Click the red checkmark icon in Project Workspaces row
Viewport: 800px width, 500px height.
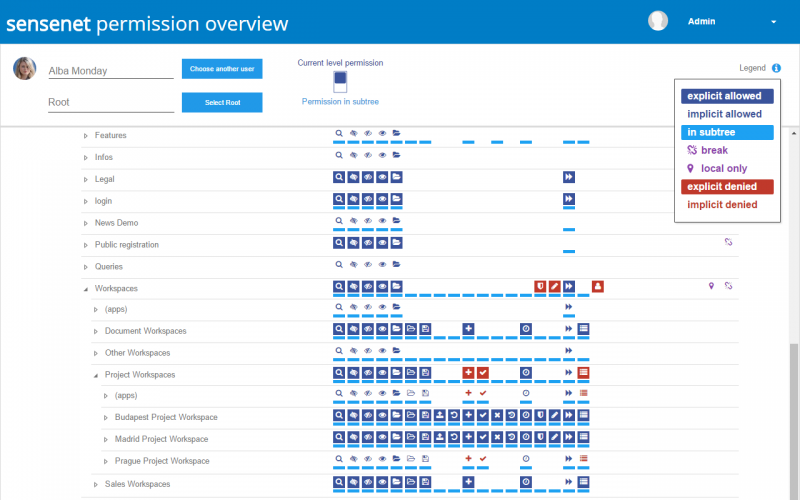[x=483, y=373]
